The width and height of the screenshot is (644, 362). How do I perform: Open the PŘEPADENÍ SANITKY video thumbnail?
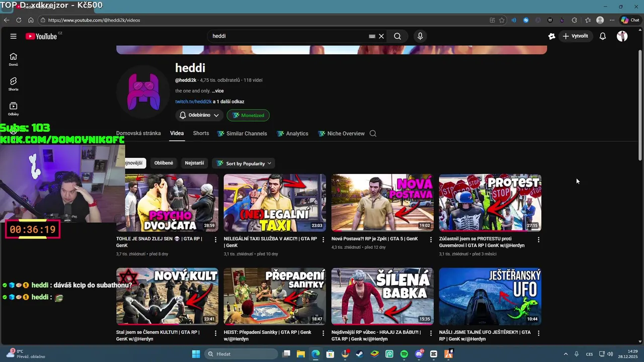point(275,296)
